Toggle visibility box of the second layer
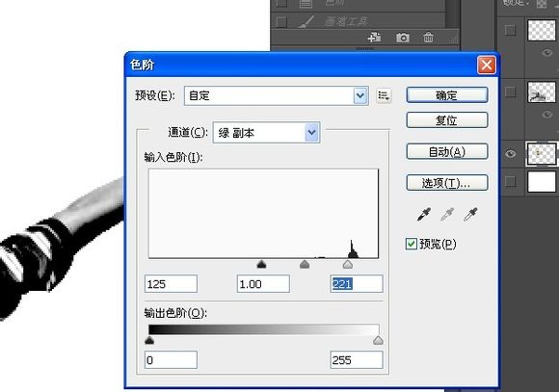Image resolution: width=559 pixels, height=392 pixels. click(x=511, y=91)
